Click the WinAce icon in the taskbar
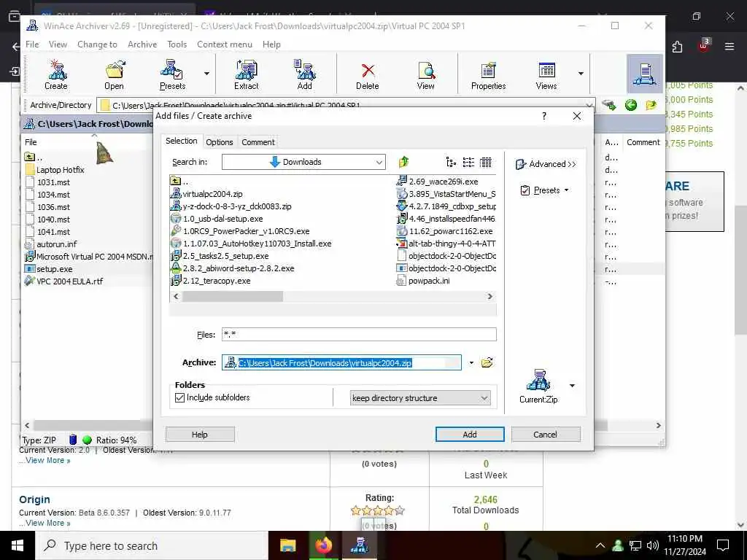This screenshot has width=747, height=560. click(x=360, y=545)
